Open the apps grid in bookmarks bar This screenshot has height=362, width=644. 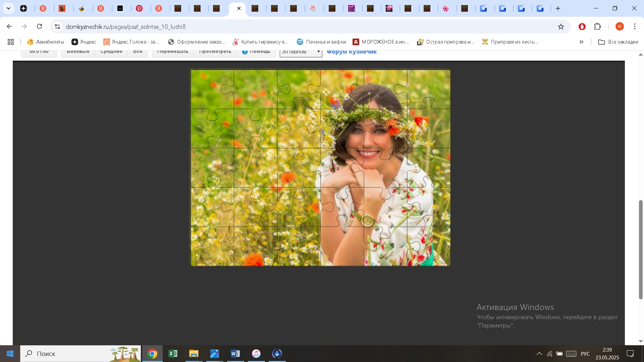coord(11,42)
